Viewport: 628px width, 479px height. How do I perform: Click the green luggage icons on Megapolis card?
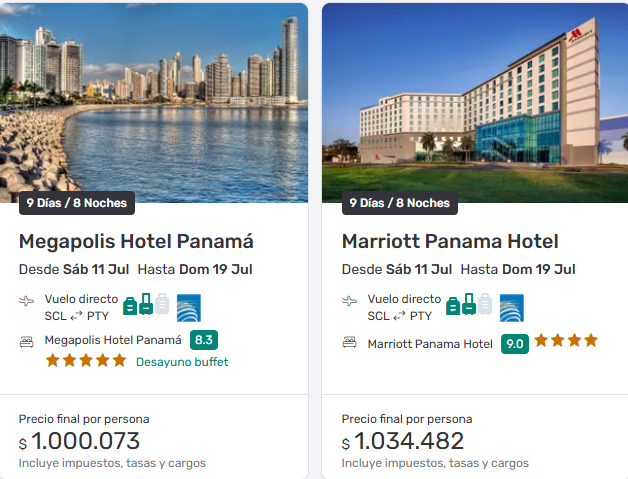point(146,304)
